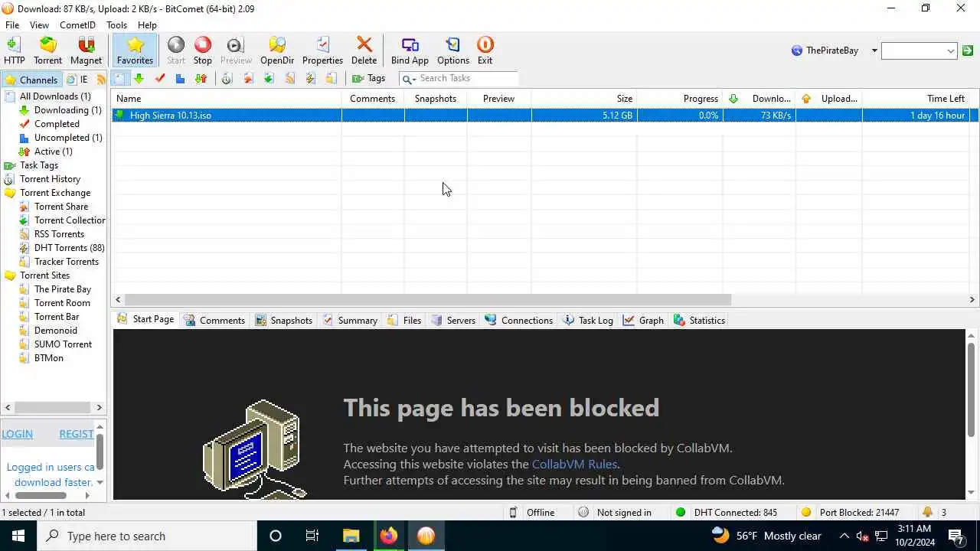
Task: Click the HTTP download toolbar icon
Action: point(14,51)
